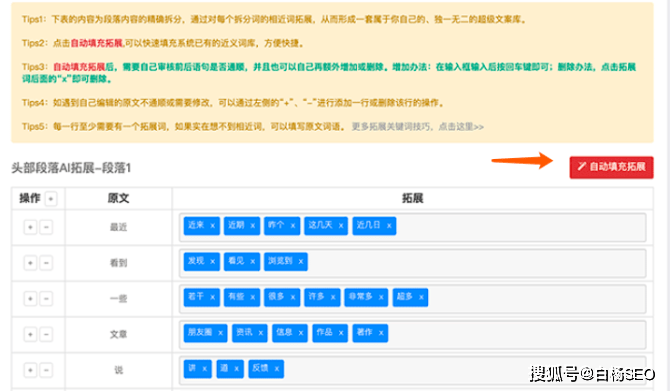Screen dimensions: 670x391
Task: Delete the 很多 tag with its x
Action: pos(293,297)
